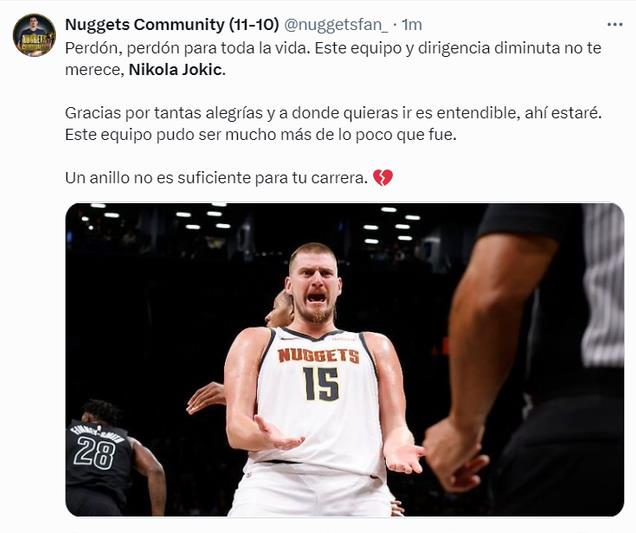Screen dimensions: 636x533
Task: Click the NUGGETS lettering on the white jersey
Action: 319,355
